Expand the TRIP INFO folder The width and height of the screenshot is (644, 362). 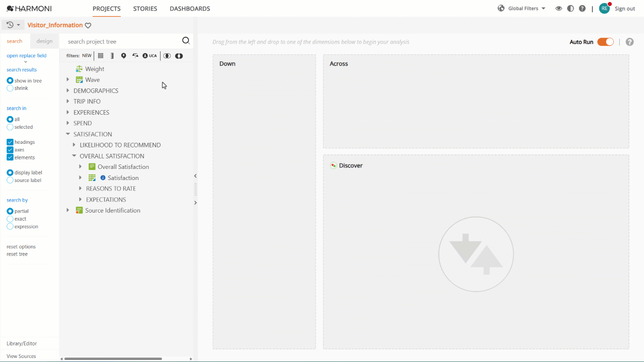(68, 102)
